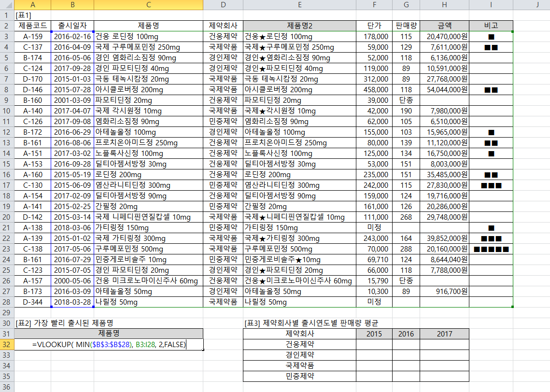Select row 17 by its row header
Image resolution: width=550 pixels, height=392 pixels.
click(7, 185)
